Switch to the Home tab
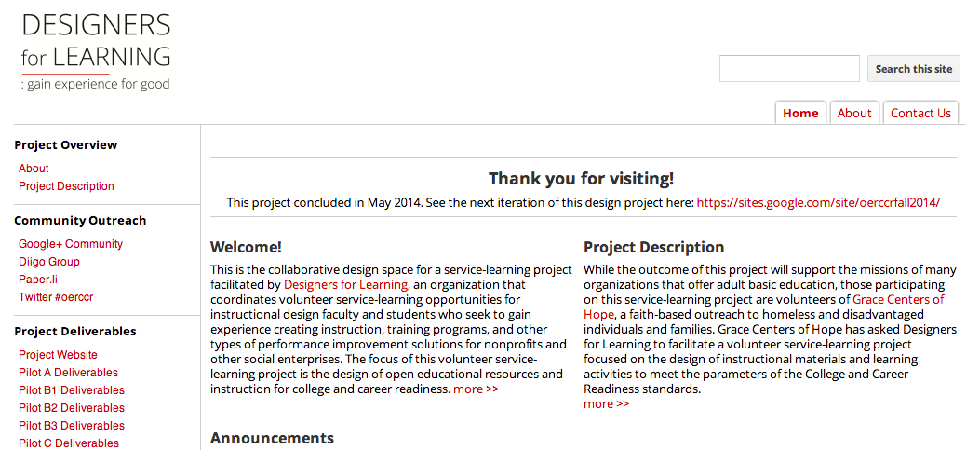This screenshot has height=450, width=980. click(x=800, y=114)
